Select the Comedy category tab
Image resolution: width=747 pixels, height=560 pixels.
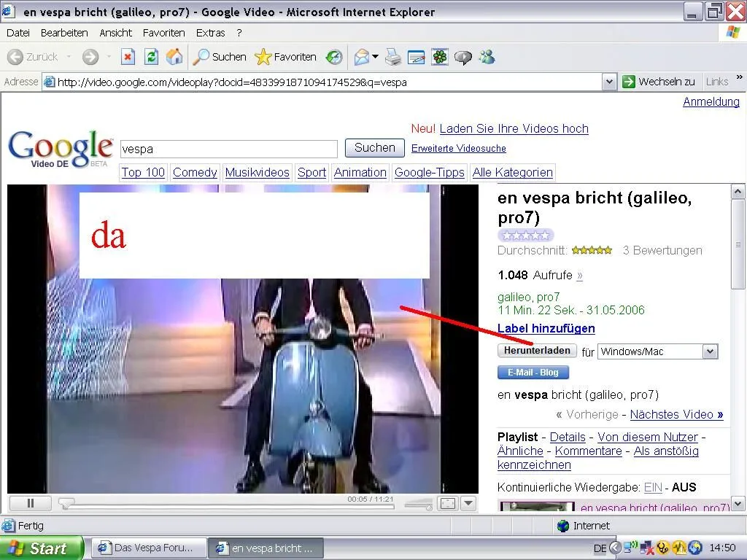pos(195,172)
